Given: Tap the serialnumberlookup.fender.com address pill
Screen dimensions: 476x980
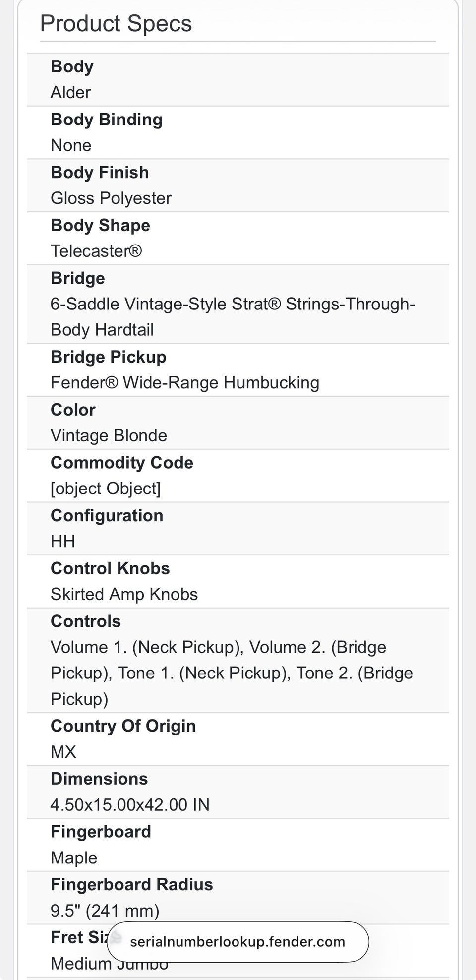Looking at the screenshot, I should (238, 942).
